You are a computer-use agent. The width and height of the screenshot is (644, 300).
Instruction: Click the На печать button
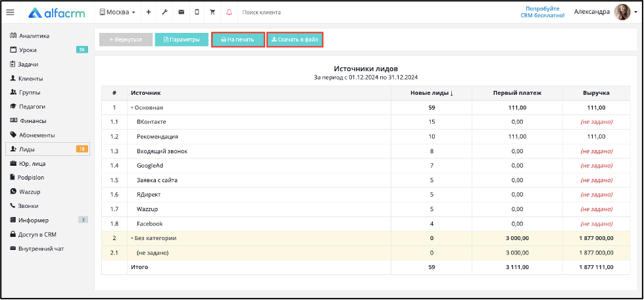238,39
